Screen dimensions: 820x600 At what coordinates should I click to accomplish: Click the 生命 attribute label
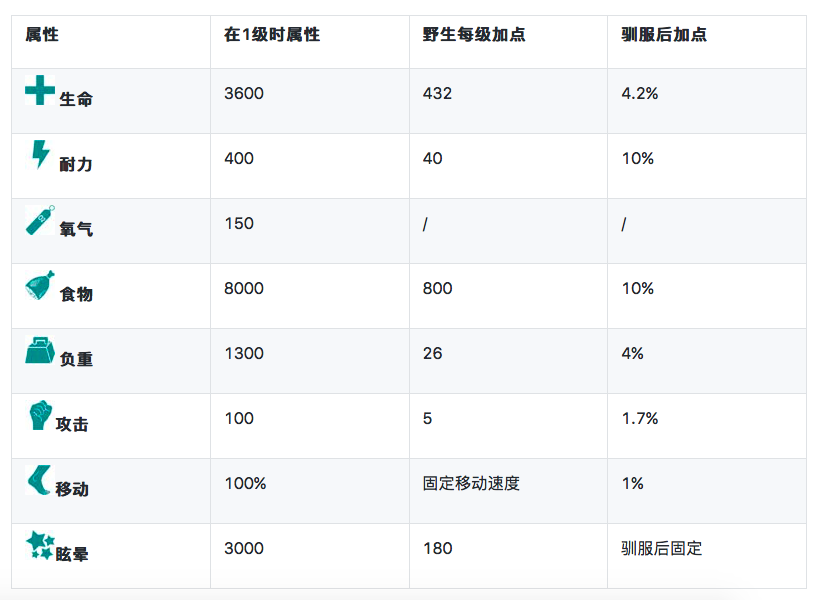click(76, 100)
